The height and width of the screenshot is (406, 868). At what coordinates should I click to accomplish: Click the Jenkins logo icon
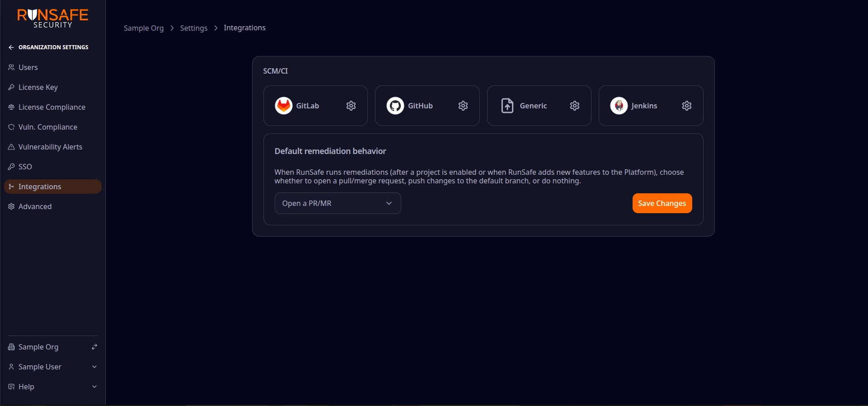[619, 106]
